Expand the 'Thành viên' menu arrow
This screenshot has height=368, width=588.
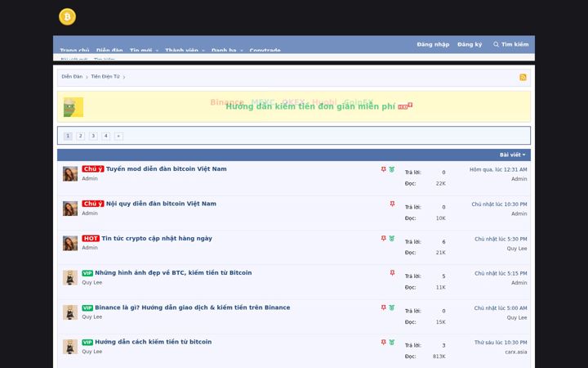click(203, 51)
